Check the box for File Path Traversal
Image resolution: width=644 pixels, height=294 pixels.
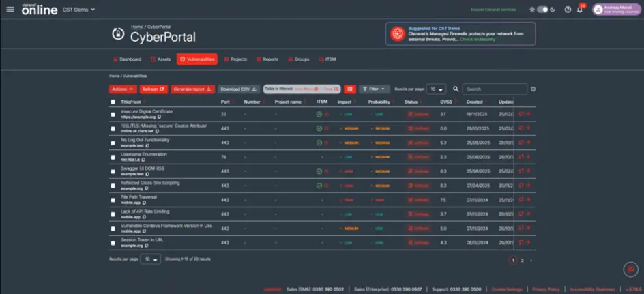[x=113, y=200]
